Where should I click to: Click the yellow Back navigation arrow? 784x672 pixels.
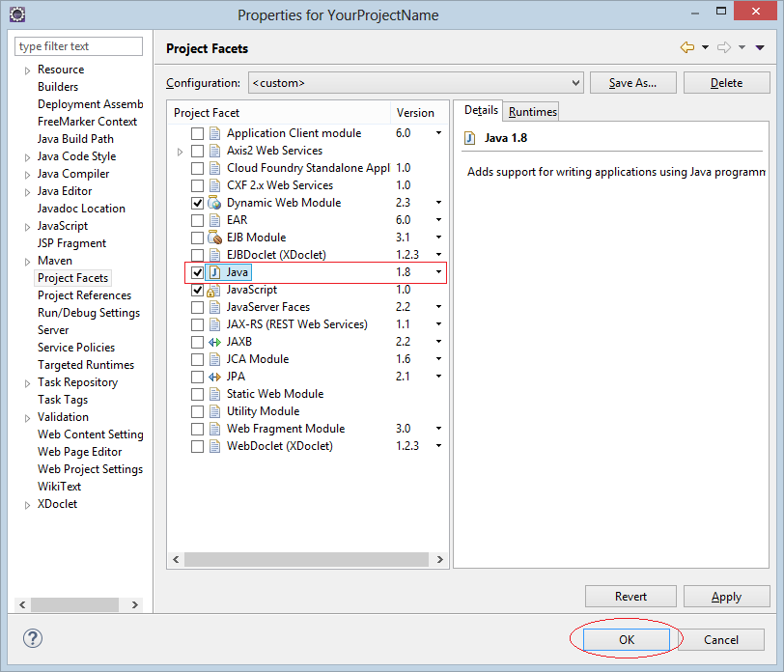[687, 47]
